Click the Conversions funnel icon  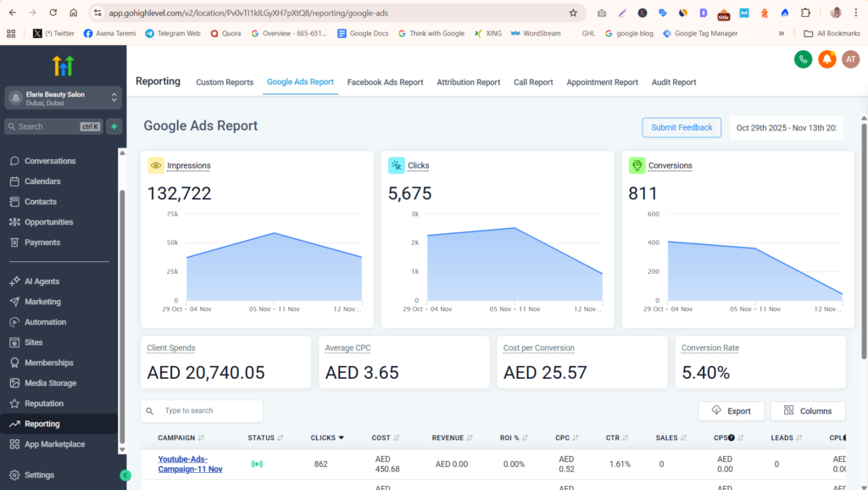pyautogui.click(x=637, y=165)
